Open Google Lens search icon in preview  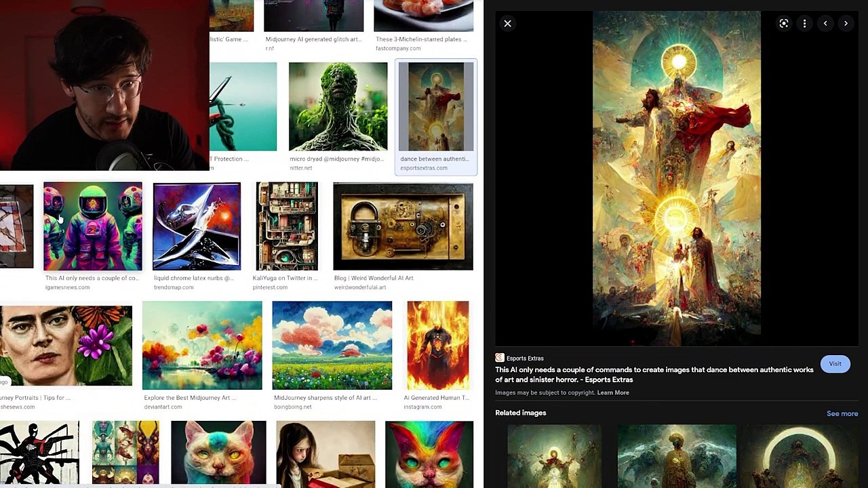pyautogui.click(x=784, y=24)
